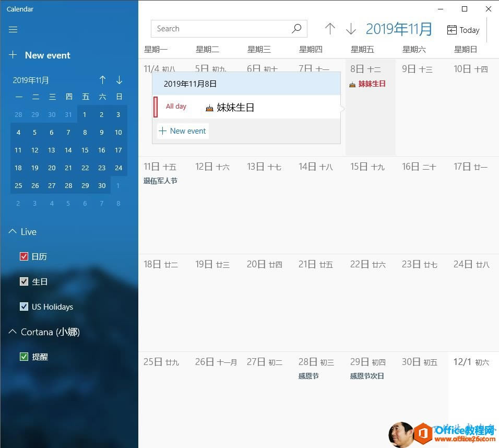Open the hamburger navigation menu
The width and height of the screenshot is (499, 448).
[13, 30]
